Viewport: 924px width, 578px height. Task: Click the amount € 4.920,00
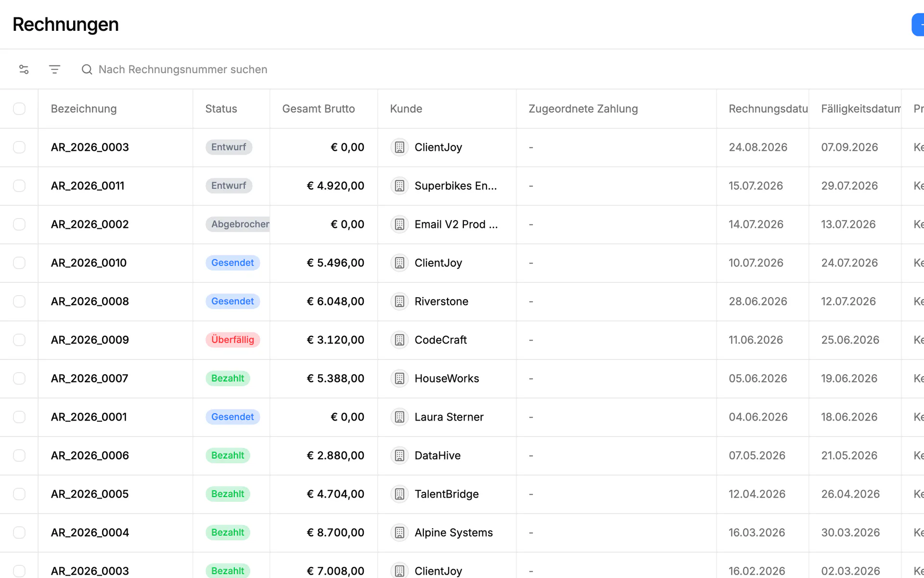pyautogui.click(x=335, y=186)
